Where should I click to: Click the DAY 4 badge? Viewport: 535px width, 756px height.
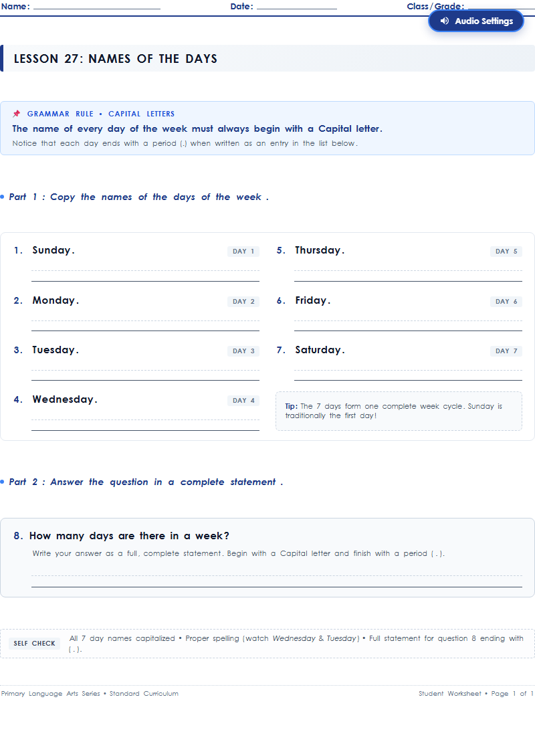tap(243, 401)
